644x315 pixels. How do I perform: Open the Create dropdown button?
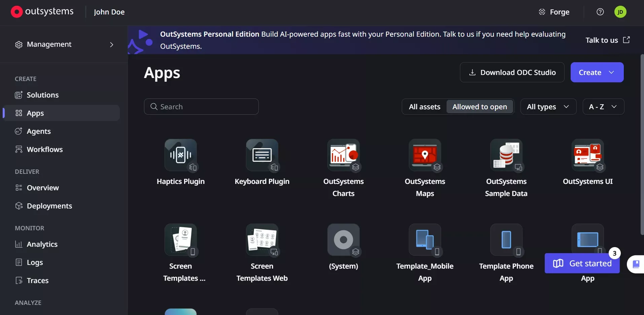pos(597,72)
